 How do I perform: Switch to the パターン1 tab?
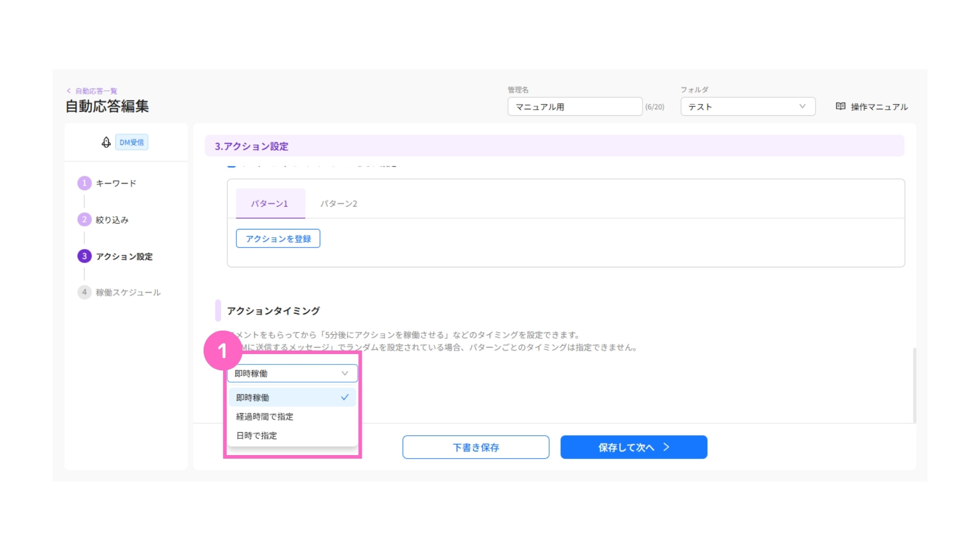[x=270, y=204]
